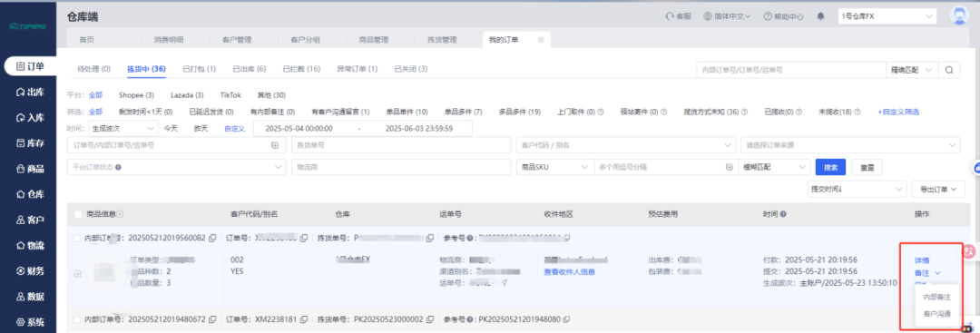980x333 pixels.
Task: Choose 内部备注 from the menu
Action: pyautogui.click(x=936, y=298)
